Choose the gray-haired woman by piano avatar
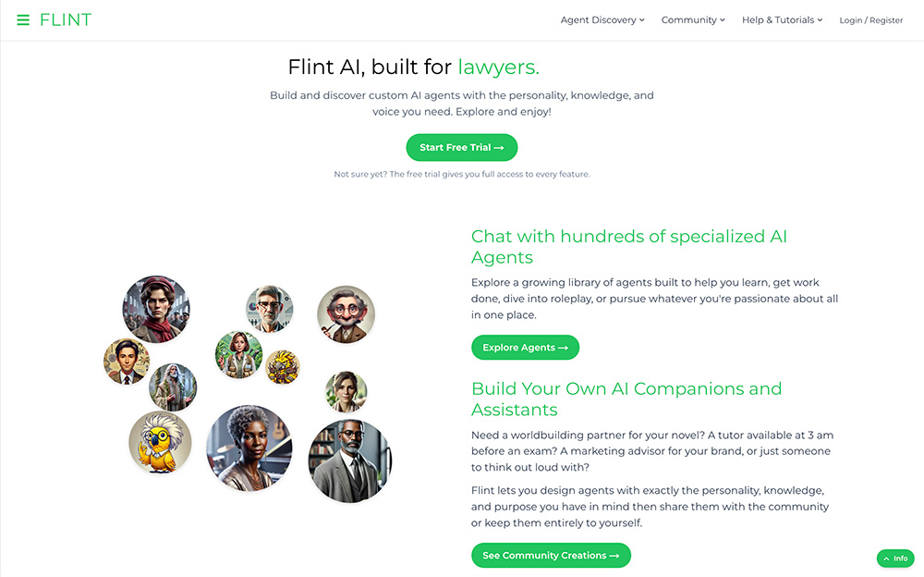Image resolution: width=924 pixels, height=577 pixels. (249, 448)
